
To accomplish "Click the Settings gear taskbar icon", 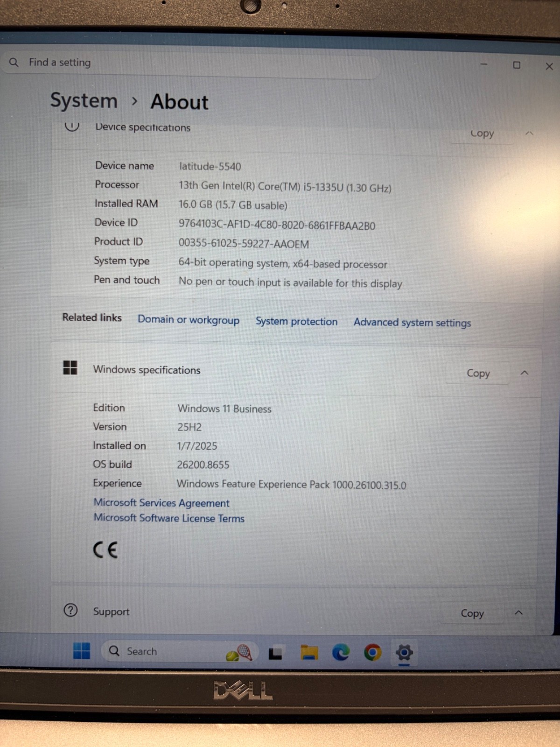I will [404, 652].
